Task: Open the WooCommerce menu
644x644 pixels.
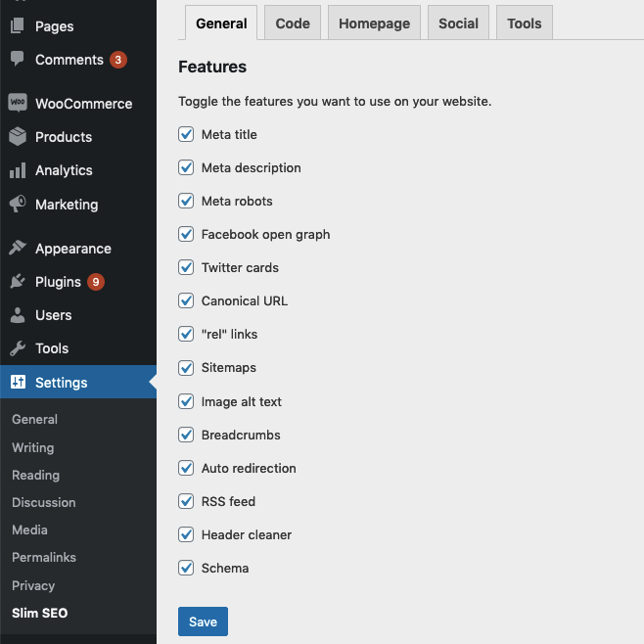Action: [84, 104]
